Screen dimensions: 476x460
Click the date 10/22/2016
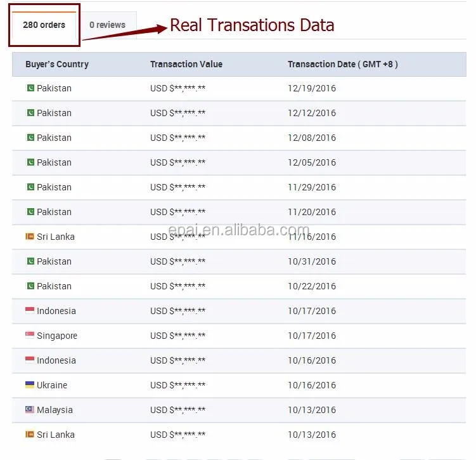click(312, 286)
